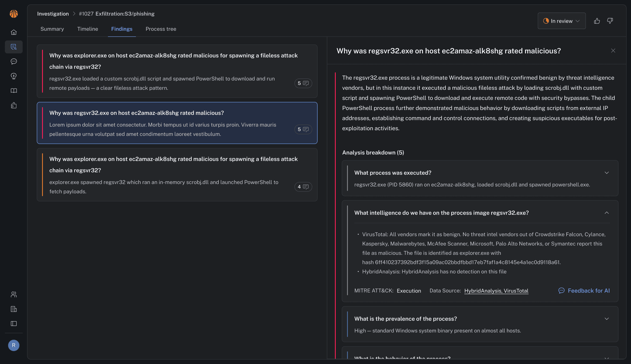The width and height of the screenshot is (631, 364).
Task: Click the regsvr32.exe (PID 5860) description text
Action: point(472,185)
